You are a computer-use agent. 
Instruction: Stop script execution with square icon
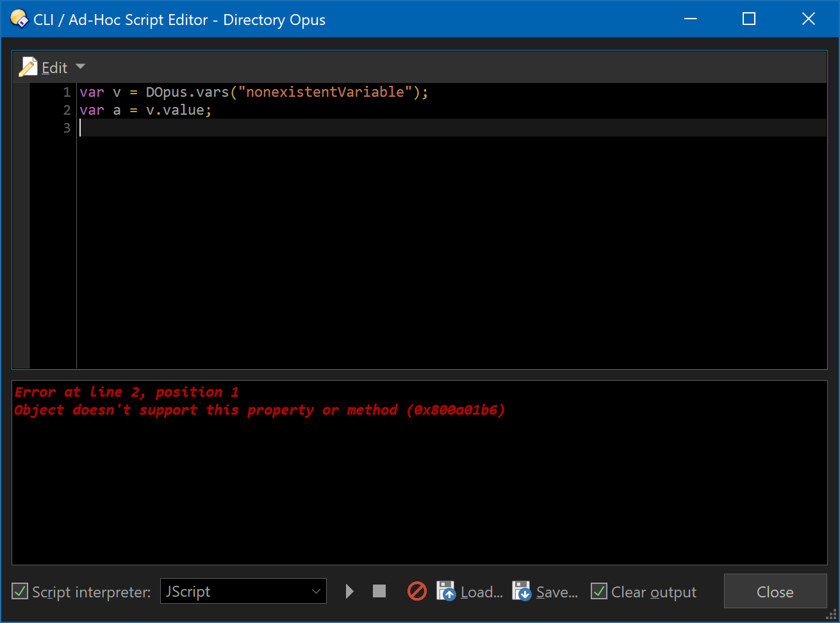pyautogui.click(x=379, y=591)
